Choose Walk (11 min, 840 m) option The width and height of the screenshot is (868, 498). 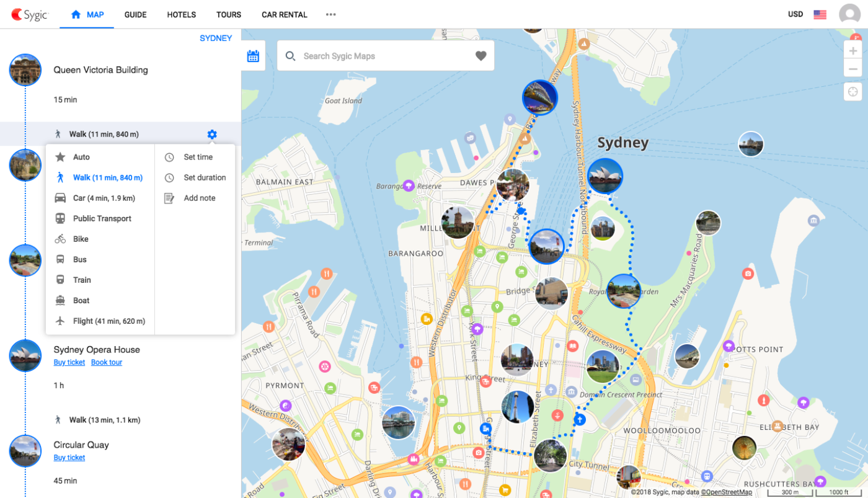(x=100, y=177)
